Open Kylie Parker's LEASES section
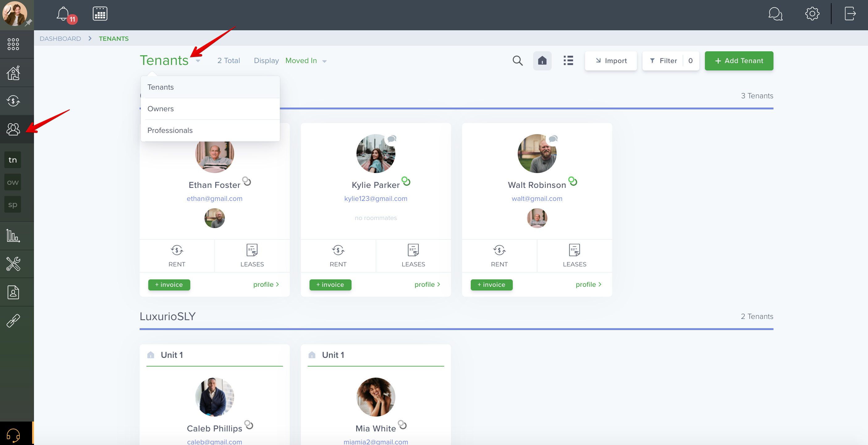This screenshot has width=868, height=445. [x=413, y=256]
